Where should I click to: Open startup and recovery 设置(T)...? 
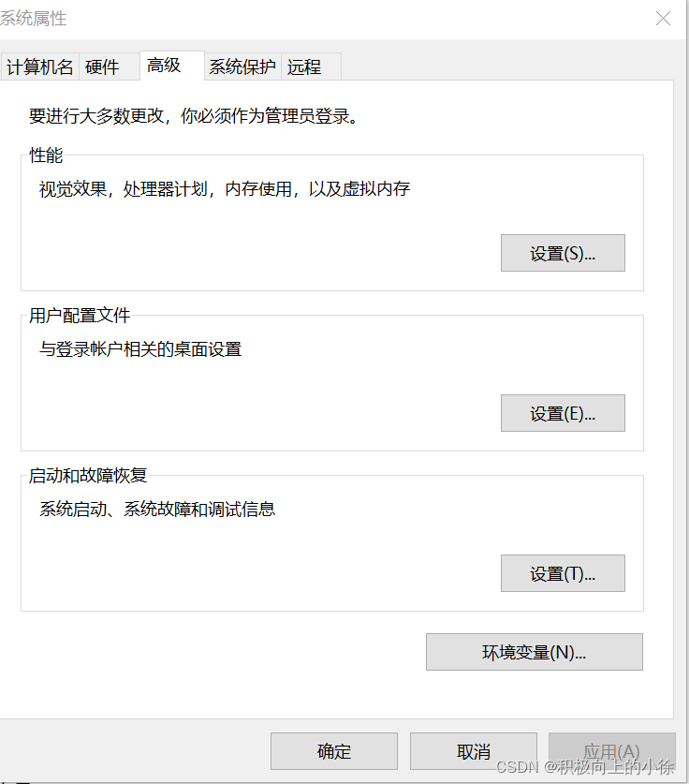pyautogui.click(x=563, y=573)
